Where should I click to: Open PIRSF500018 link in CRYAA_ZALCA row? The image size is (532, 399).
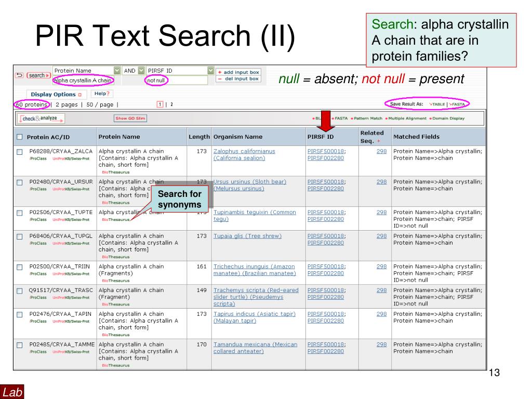[x=326, y=151]
